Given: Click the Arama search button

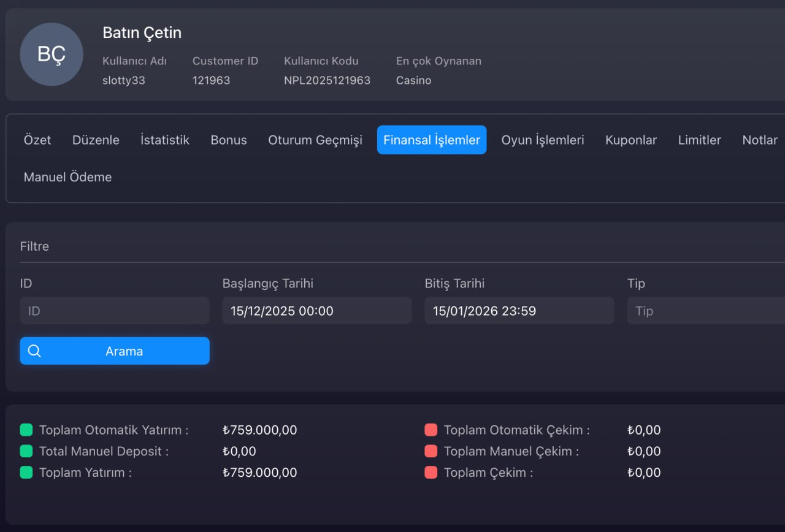Looking at the screenshot, I should (x=115, y=351).
